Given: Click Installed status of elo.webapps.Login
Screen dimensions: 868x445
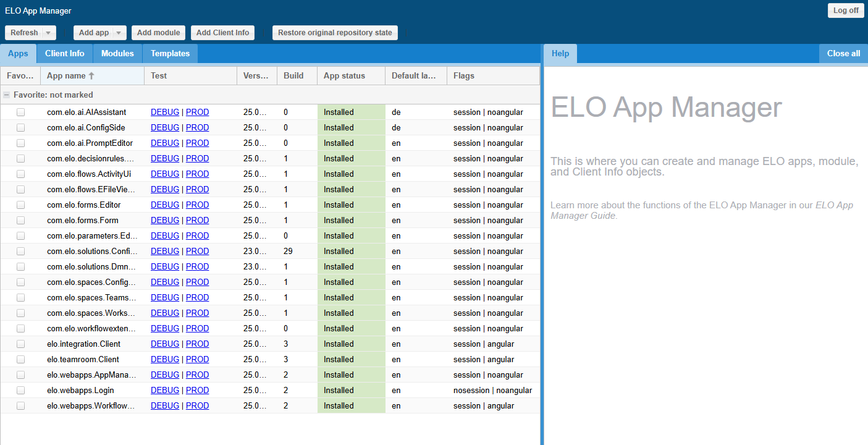Looking at the screenshot, I should point(351,391).
